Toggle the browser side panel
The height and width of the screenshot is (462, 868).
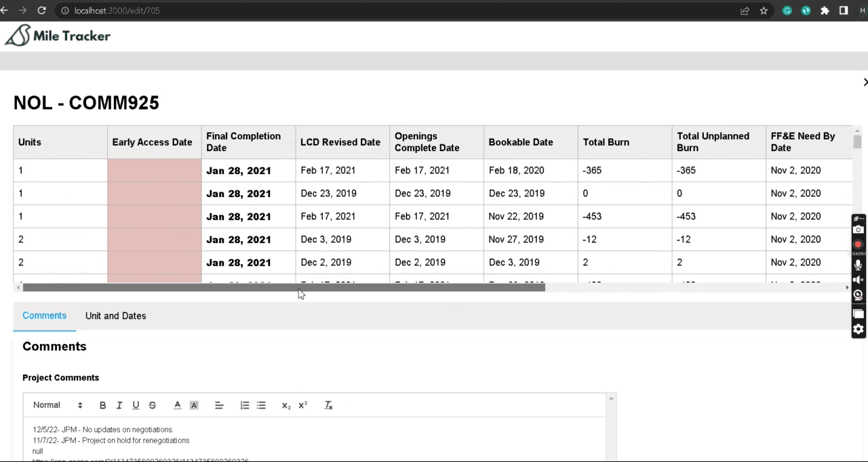pos(844,11)
